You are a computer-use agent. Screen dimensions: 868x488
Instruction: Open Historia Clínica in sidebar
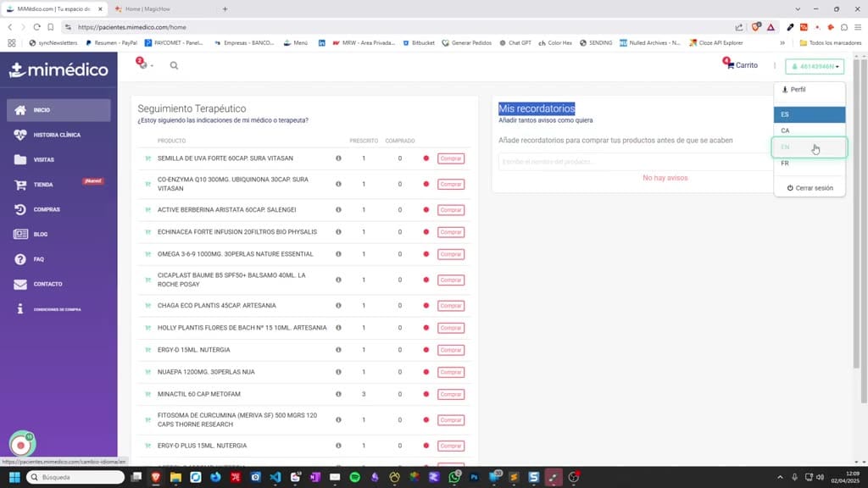click(x=58, y=135)
